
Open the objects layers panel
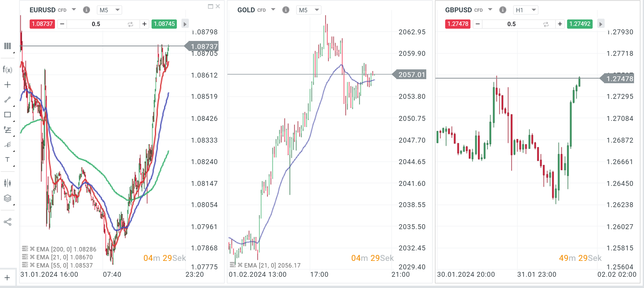click(7, 198)
